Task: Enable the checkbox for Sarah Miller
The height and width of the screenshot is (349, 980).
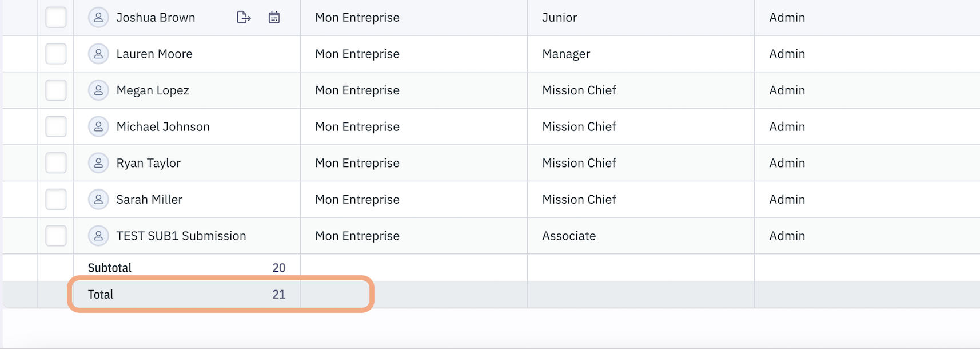Action: coord(56,199)
